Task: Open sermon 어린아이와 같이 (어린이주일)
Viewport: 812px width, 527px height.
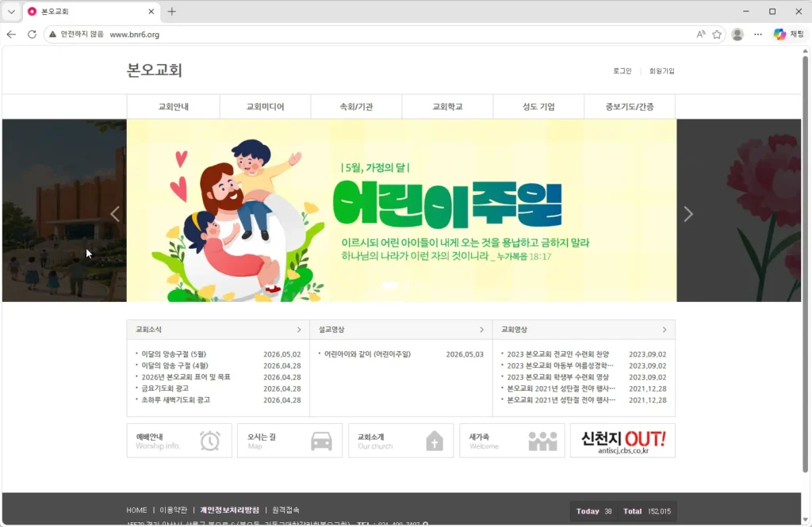Action: [367, 354]
